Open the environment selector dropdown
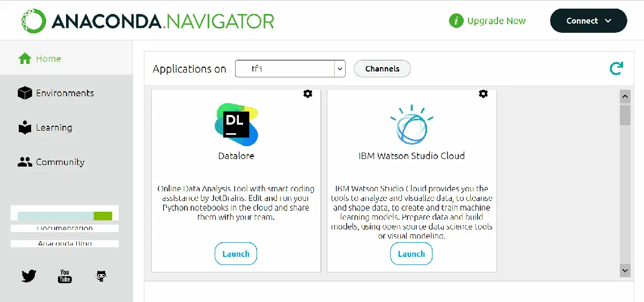 pyautogui.click(x=290, y=69)
